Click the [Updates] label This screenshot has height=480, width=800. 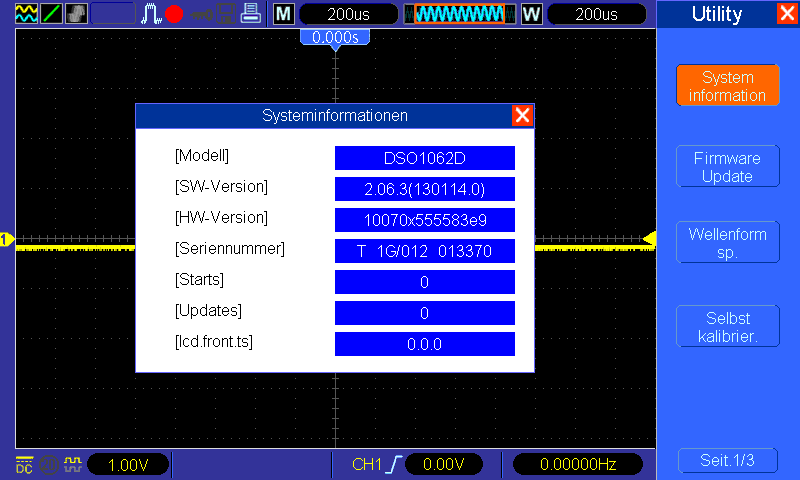(x=208, y=311)
